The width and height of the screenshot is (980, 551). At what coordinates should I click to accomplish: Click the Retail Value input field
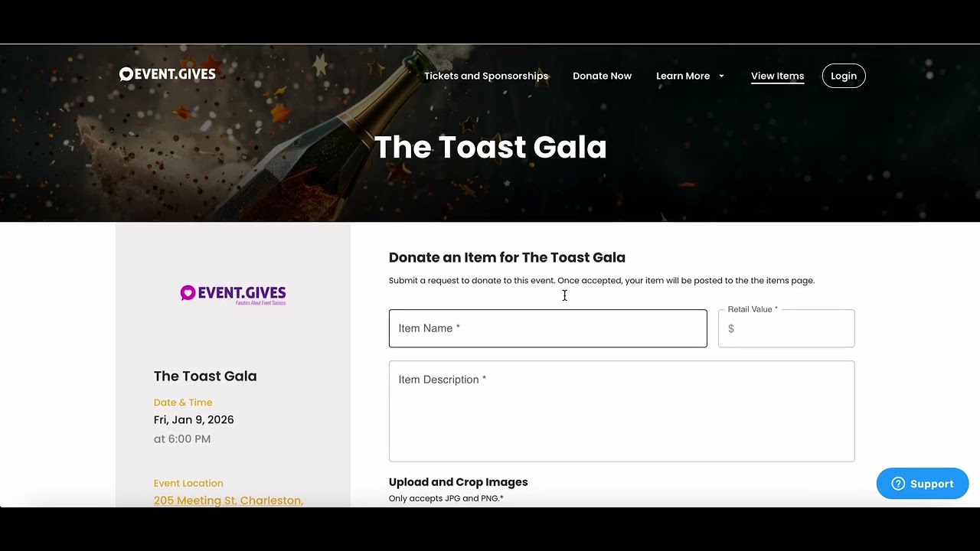[786, 328]
